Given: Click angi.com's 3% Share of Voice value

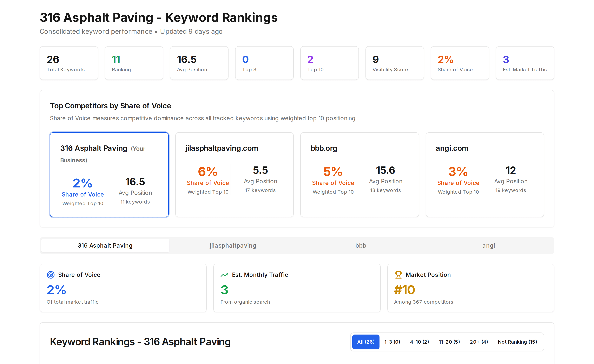Looking at the screenshot, I should coord(458,172).
